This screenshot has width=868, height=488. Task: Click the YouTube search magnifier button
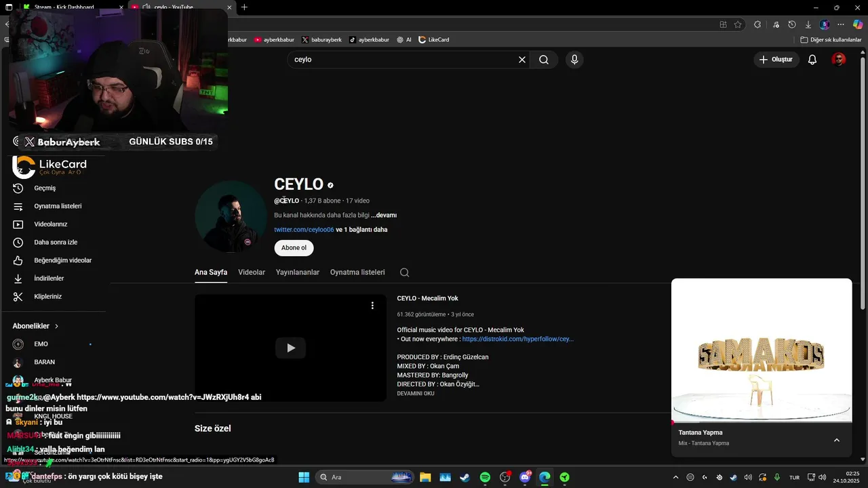(544, 60)
